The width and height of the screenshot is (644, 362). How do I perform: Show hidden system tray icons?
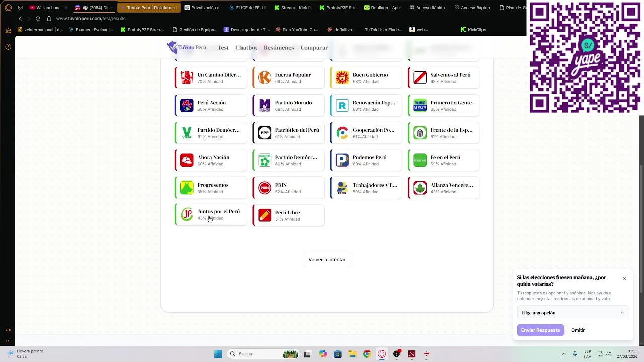pos(564,354)
